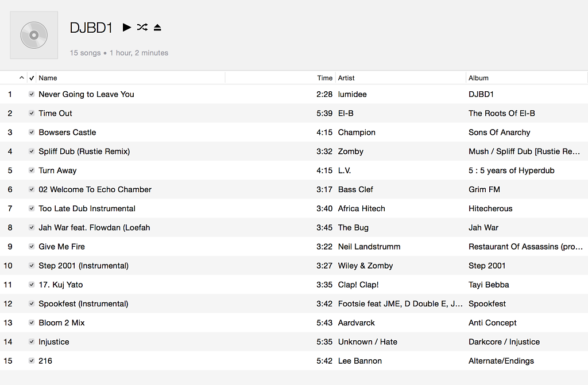Sort songs by Time column

pyautogui.click(x=325, y=78)
